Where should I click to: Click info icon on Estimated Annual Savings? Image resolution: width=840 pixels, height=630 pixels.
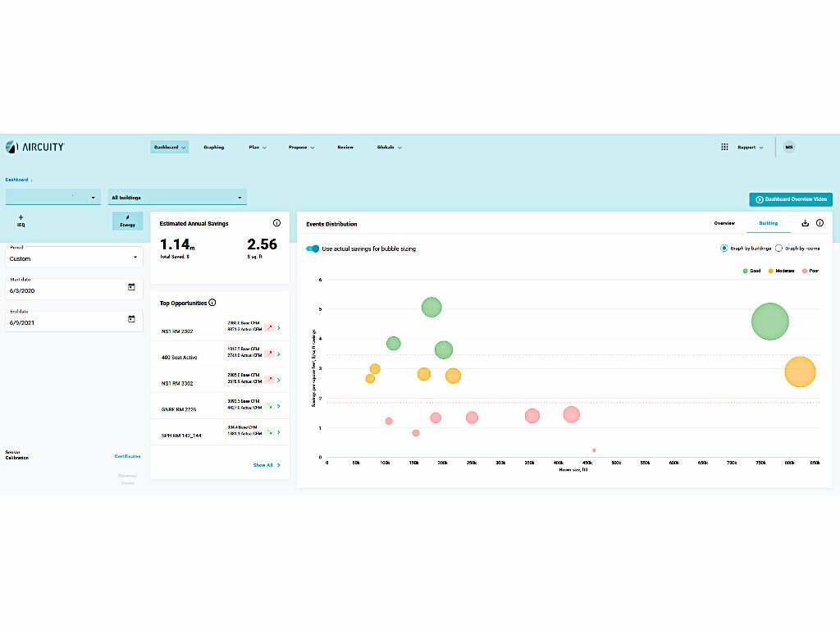[276, 223]
